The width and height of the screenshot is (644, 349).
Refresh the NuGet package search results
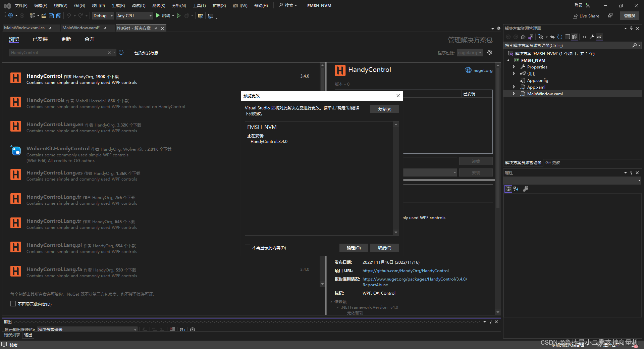[121, 52]
